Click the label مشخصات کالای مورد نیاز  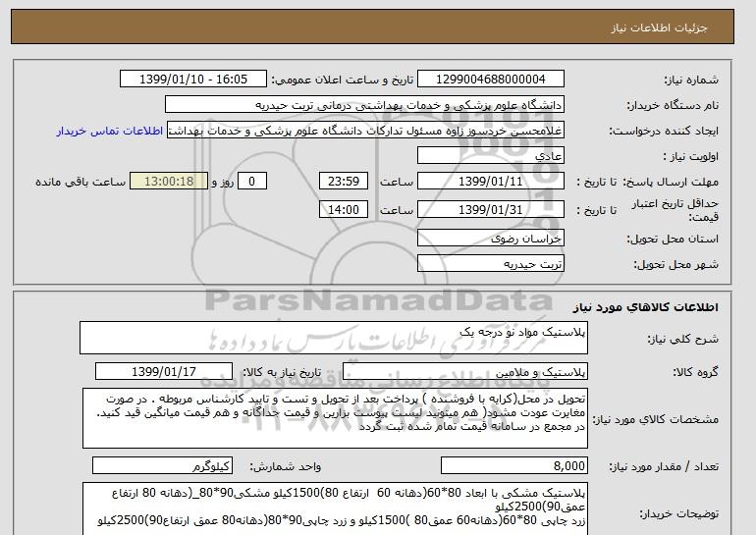click(655, 419)
